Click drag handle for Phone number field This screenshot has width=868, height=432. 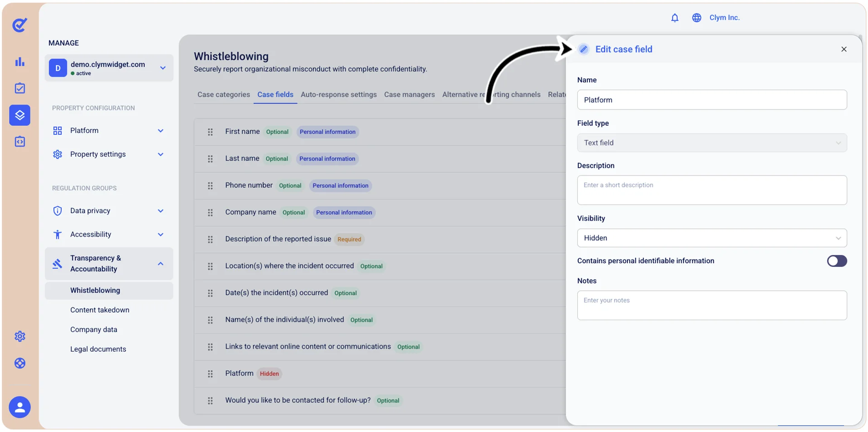(x=210, y=186)
